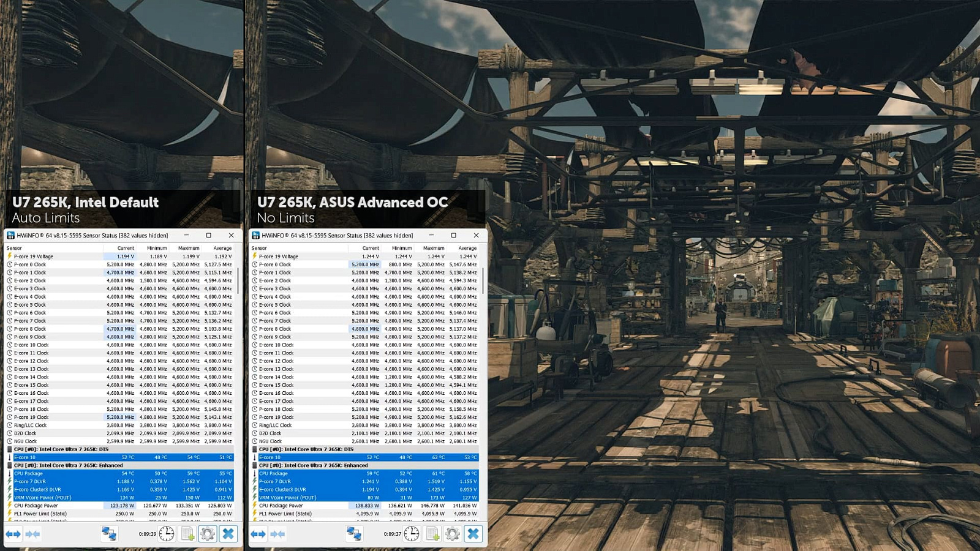Maximize the left HWiNFO window
Viewport: 980px width, 551px height.
208,235
